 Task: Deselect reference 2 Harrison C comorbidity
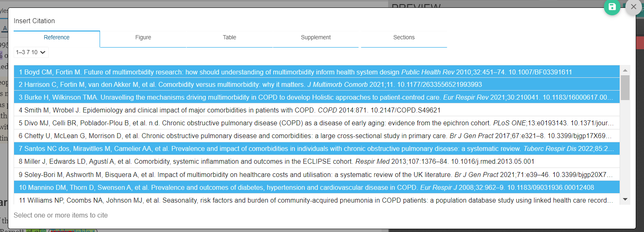317,85
